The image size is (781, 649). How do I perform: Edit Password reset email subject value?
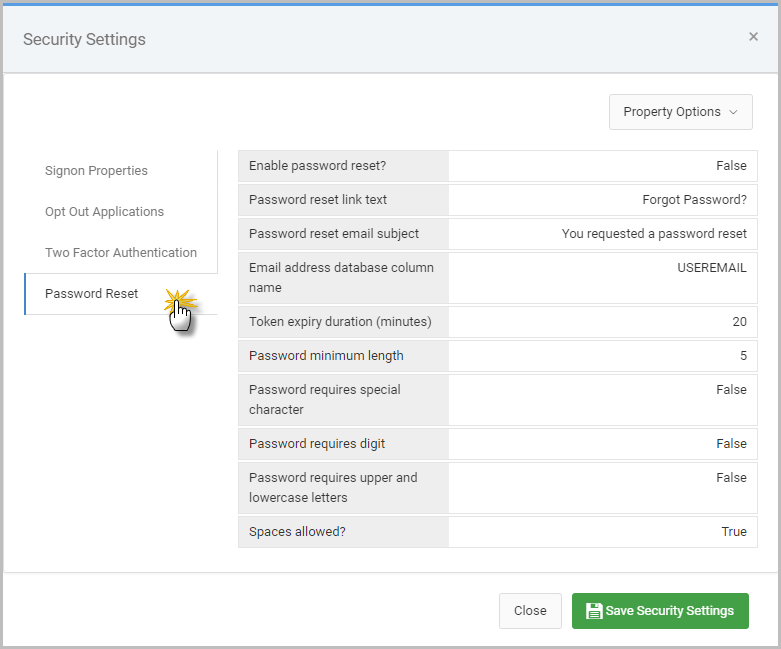(x=602, y=234)
